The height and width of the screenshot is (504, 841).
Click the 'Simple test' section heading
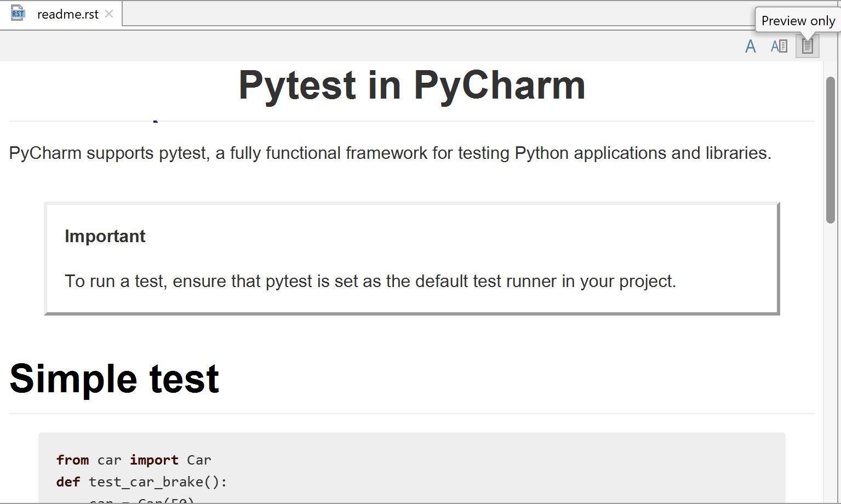114,379
